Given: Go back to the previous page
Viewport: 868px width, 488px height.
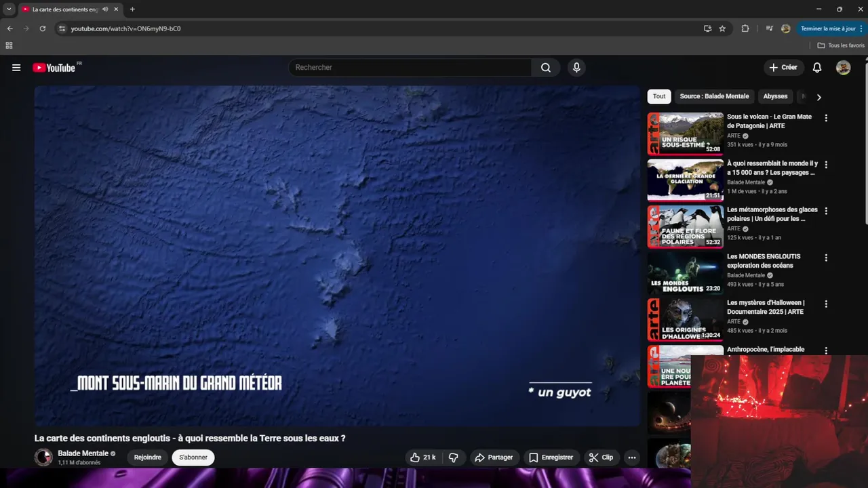Looking at the screenshot, I should pyautogui.click(x=9, y=28).
